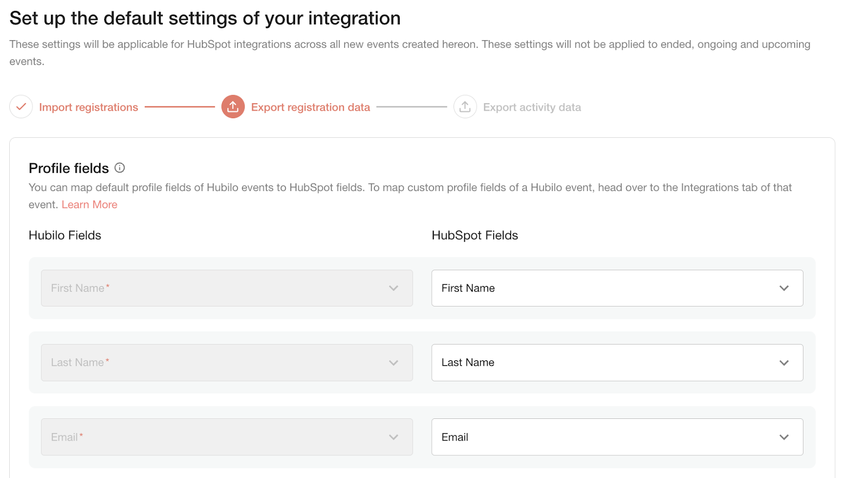
Task: Click the Export registration data upload icon
Action: 233,107
